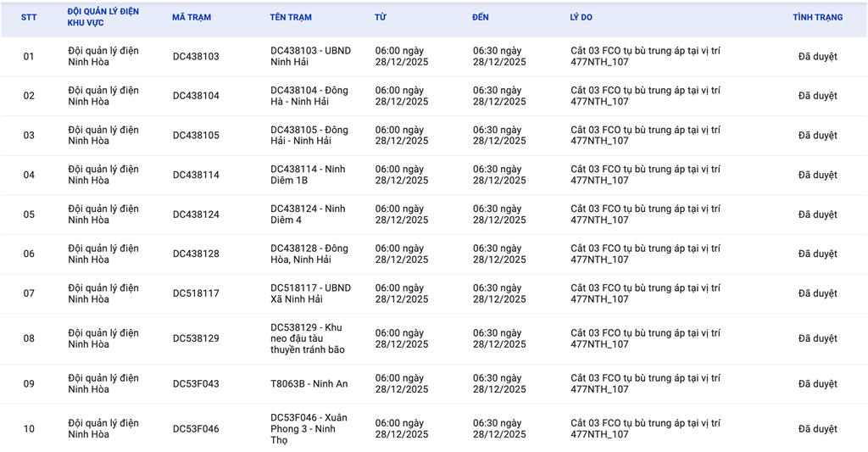
Task: Select station name Khu neo đậu tàu thuyền tránh bão
Action: [x=308, y=338]
